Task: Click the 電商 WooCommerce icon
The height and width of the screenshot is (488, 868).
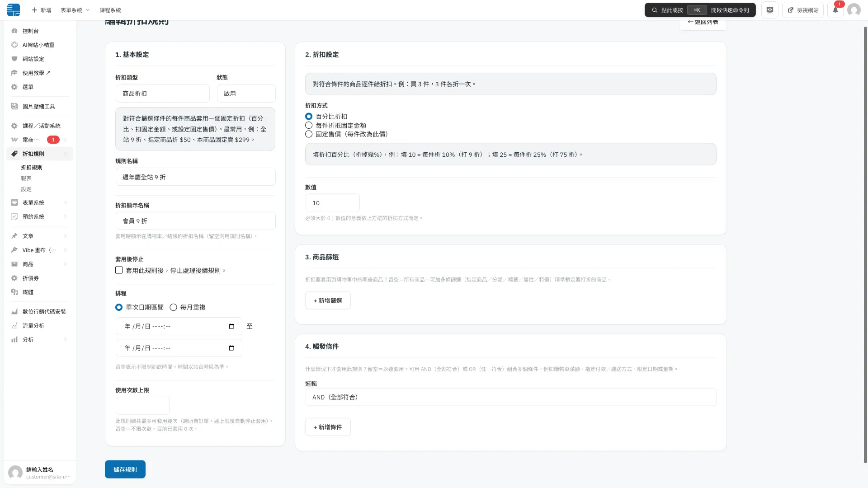Action: pyautogui.click(x=14, y=140)
